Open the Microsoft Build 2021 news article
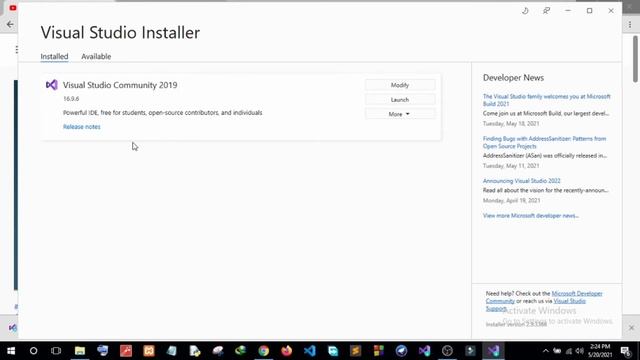The height and width of the screenshot is (360, 640). point(547,100)
